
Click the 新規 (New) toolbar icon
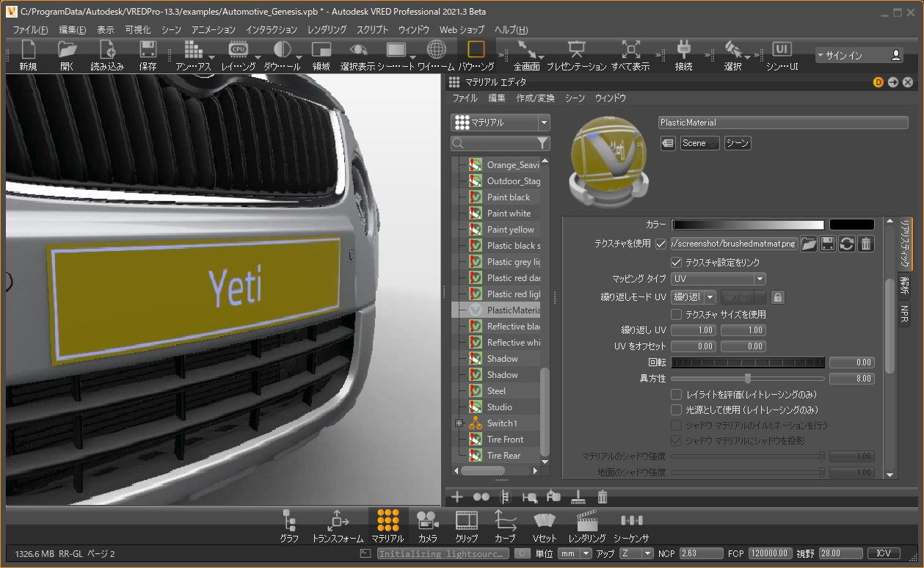point(28,50)
